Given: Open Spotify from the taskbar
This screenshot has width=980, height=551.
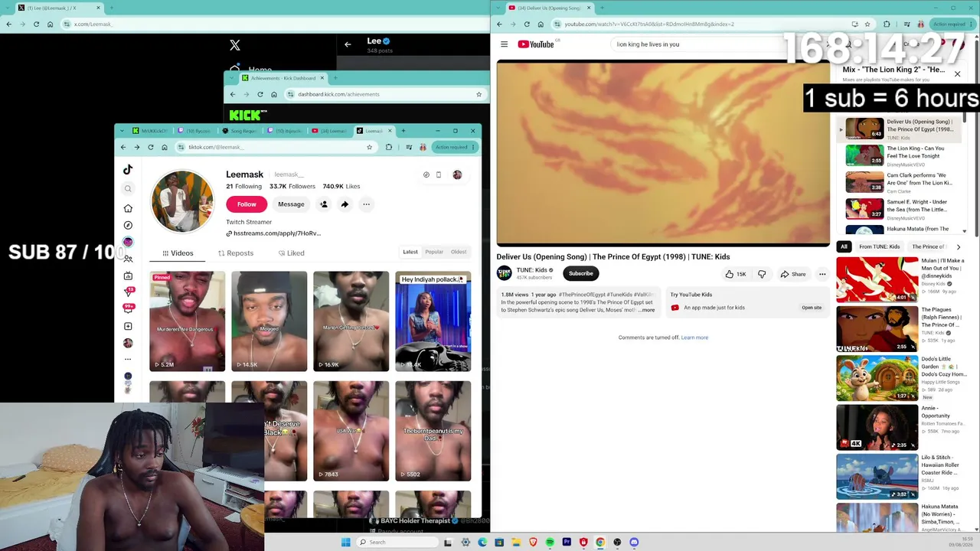Looking at the screenshot, I should 550,542.
